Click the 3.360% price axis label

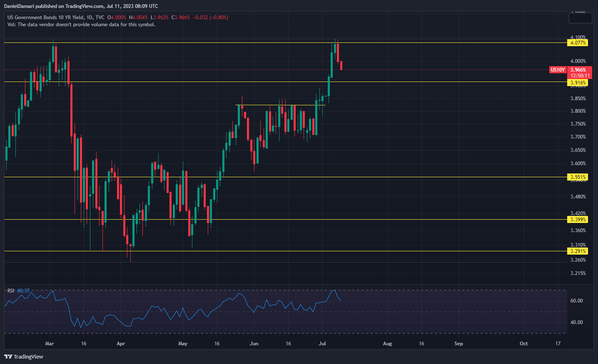[x=578, y=230]
